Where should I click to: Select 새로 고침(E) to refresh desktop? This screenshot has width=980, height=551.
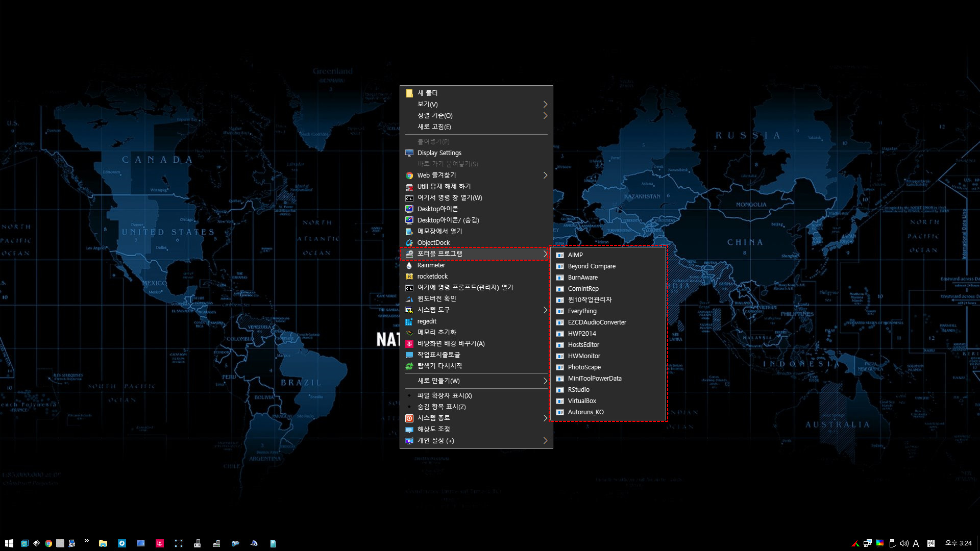476,127
